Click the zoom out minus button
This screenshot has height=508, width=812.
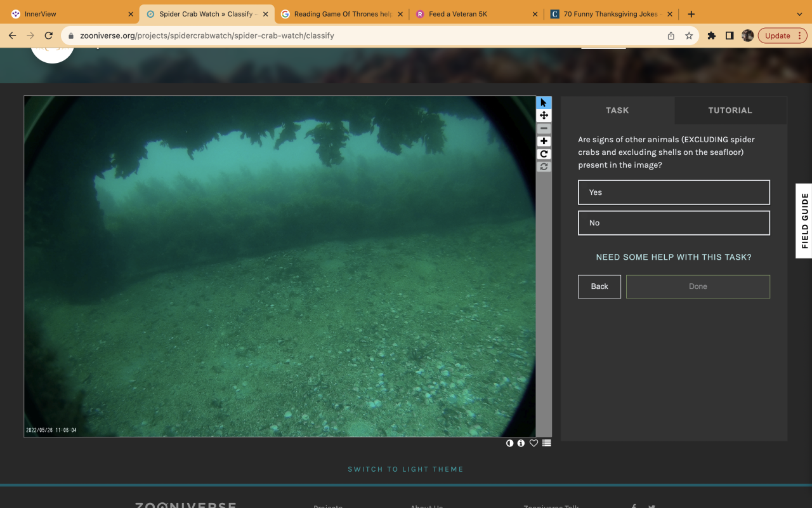[x=544, y=128]
